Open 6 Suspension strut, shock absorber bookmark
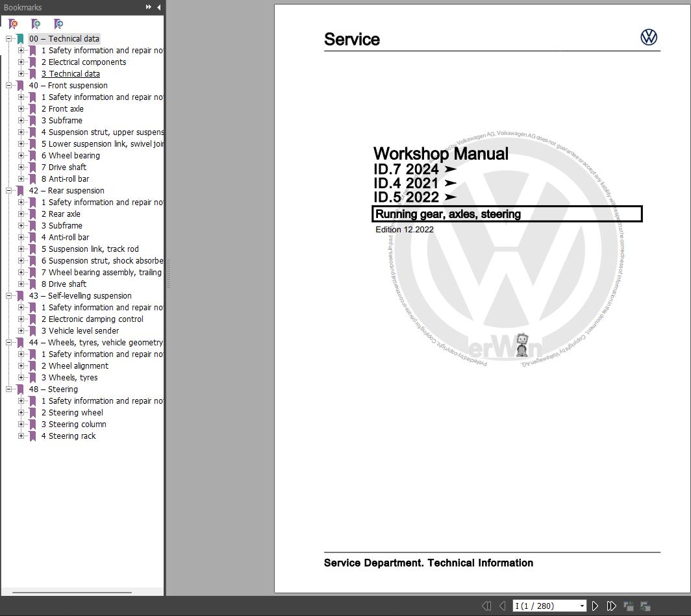 102,261
